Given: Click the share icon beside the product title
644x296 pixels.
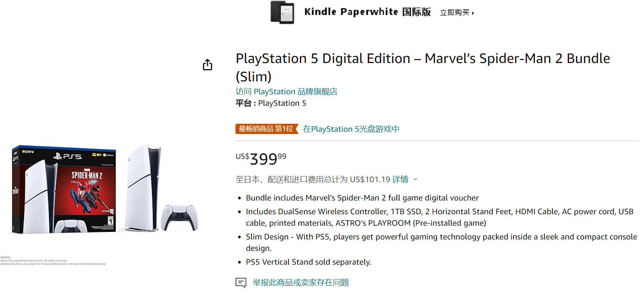Looking at the screenshot, I should (207, 65).
